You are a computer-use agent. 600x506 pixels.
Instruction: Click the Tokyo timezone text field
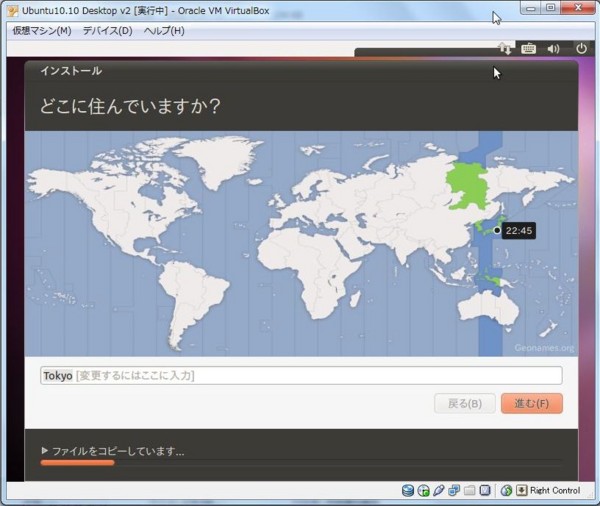(301, 375)
